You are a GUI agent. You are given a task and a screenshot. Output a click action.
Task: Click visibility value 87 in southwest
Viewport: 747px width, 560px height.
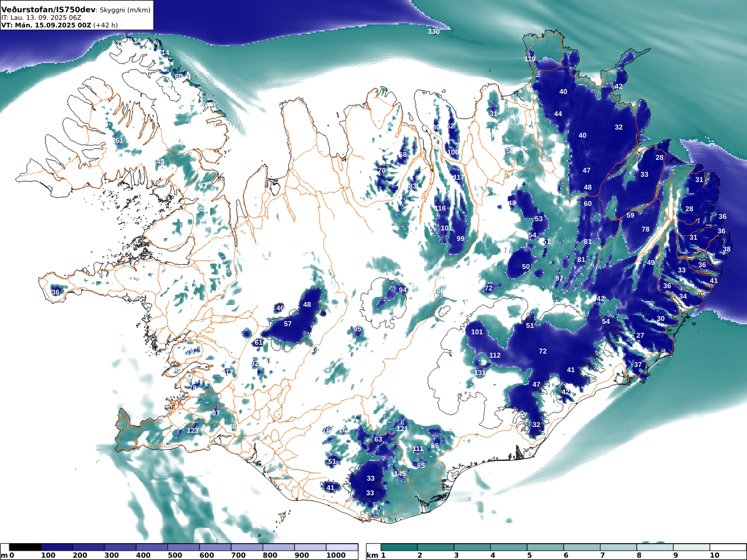pos(216,413)
